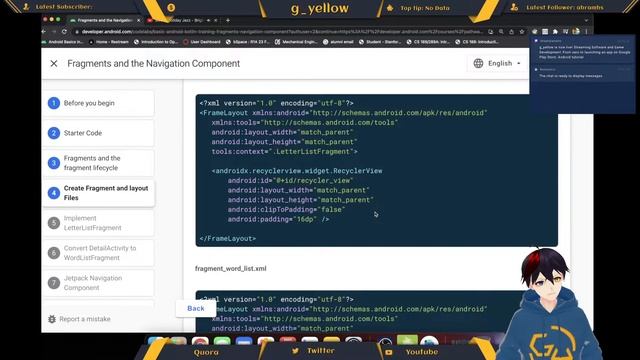Click the Chrome extensions puzzle icon

[x=555, y=31]
